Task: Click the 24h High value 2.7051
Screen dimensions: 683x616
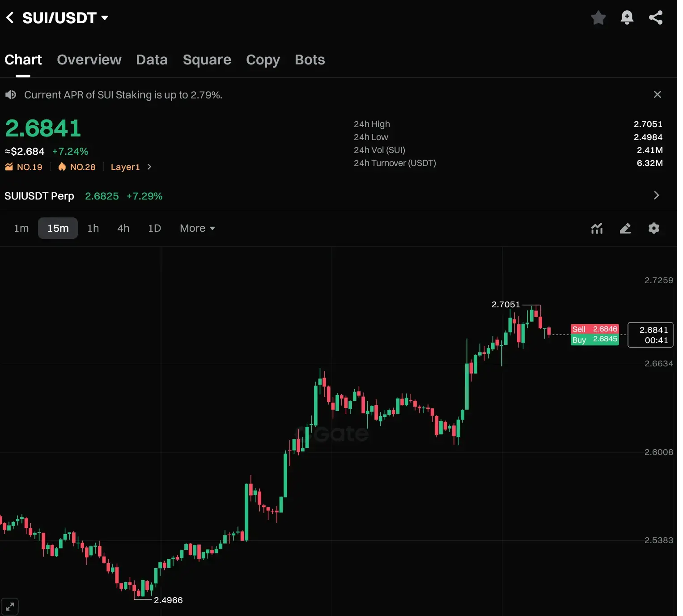Action: 648,124
